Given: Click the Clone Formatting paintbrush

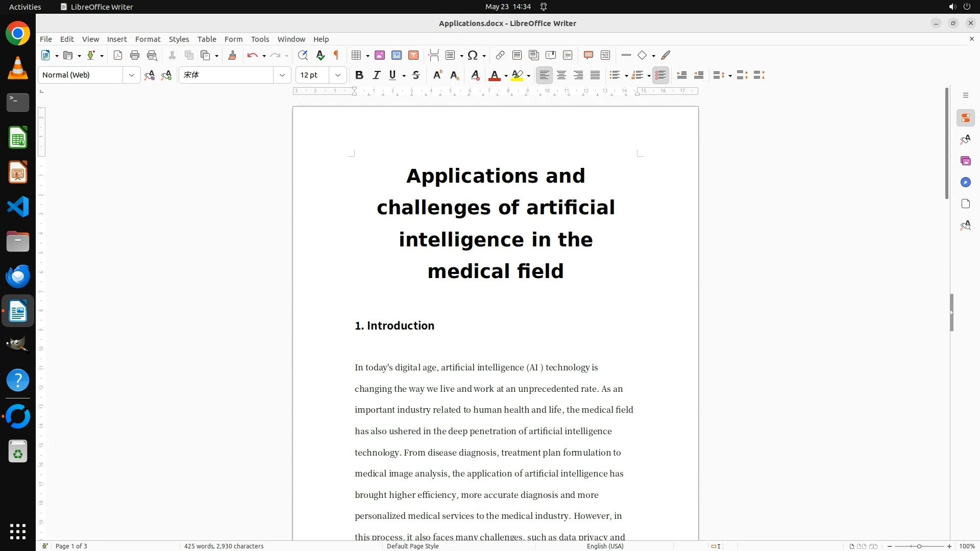Looking at the screenshot, I should [x=232, y=56].
